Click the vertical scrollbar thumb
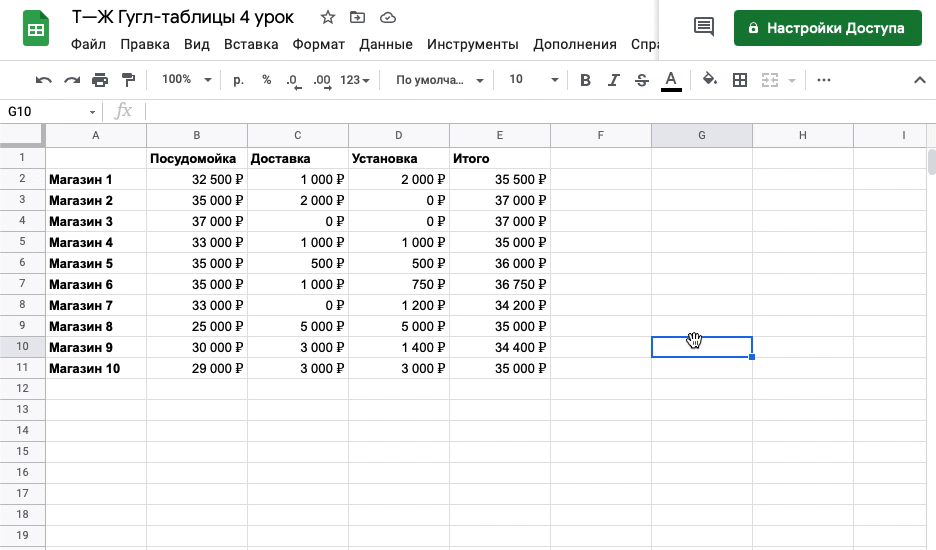Screen dimensions: 936x550 click(x=931, y=161)
